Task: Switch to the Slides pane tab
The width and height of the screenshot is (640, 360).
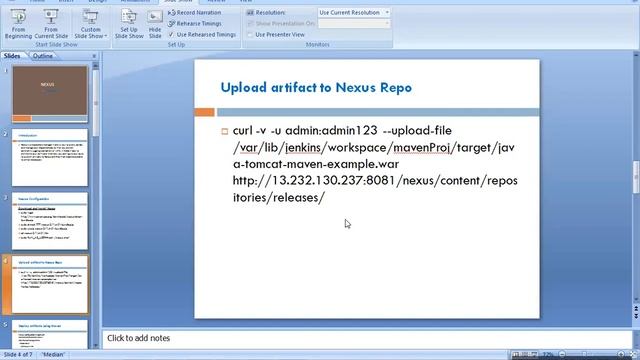Action: click(x=12, y=56)
